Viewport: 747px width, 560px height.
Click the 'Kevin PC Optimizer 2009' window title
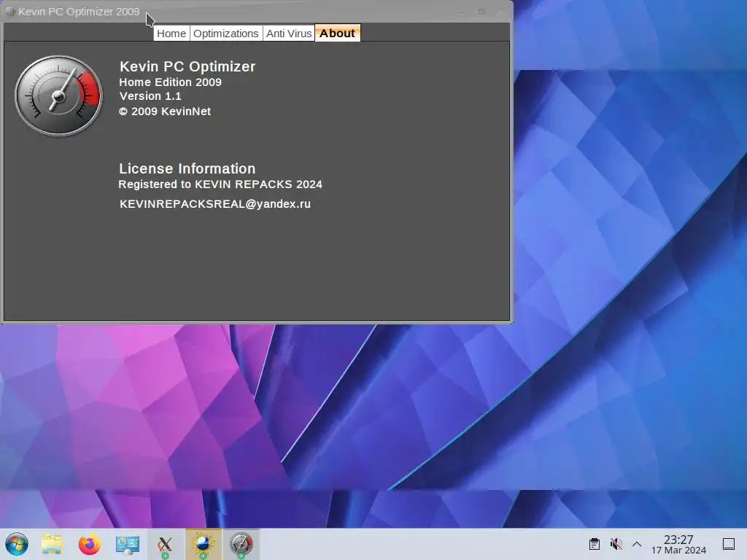[79, 12]
